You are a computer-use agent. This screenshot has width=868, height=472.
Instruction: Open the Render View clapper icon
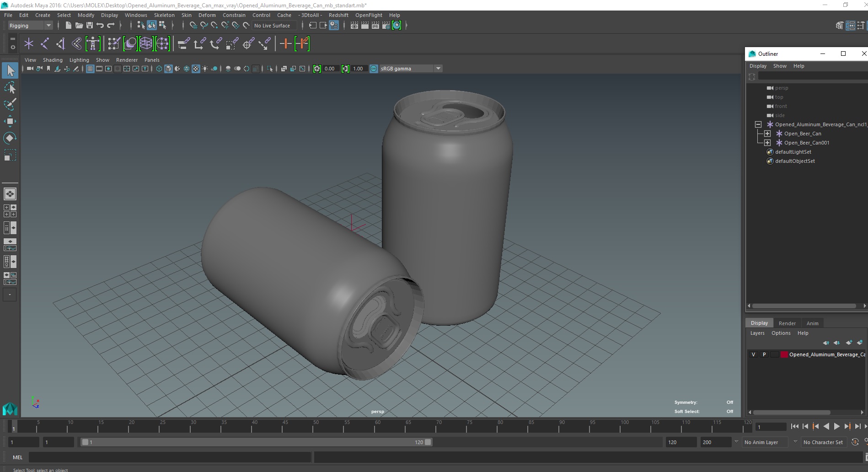[354, 26]
